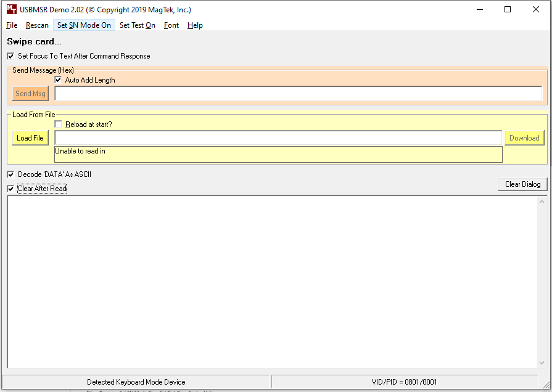
Task: Open the Help menu
Action: (195, 25)
